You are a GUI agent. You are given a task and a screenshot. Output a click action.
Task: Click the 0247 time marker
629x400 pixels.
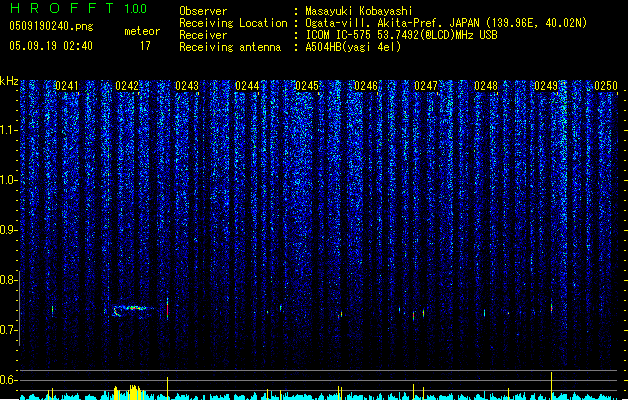pos(426,86)
